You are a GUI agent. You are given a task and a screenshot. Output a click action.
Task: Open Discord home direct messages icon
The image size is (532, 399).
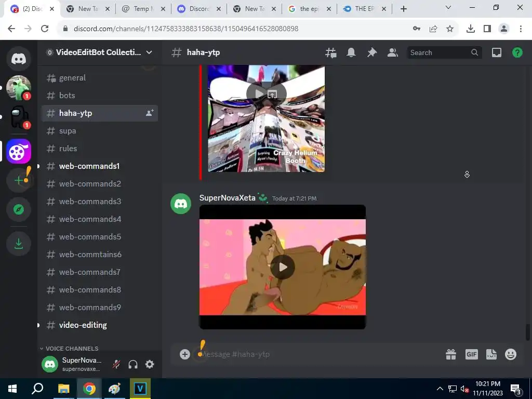[x=19, y=59]
